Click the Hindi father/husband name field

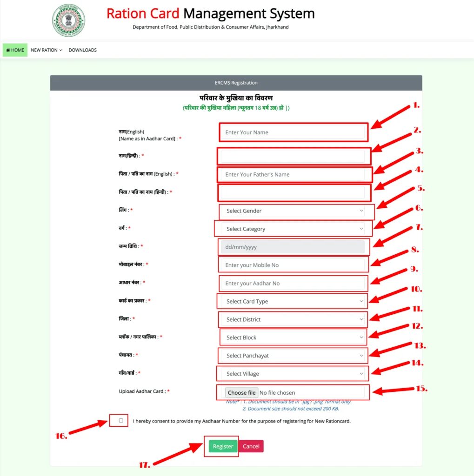(x=293, y=192)
